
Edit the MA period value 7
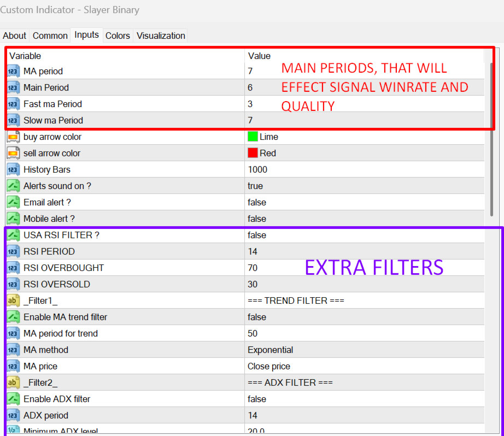click(x=365, y=72)
